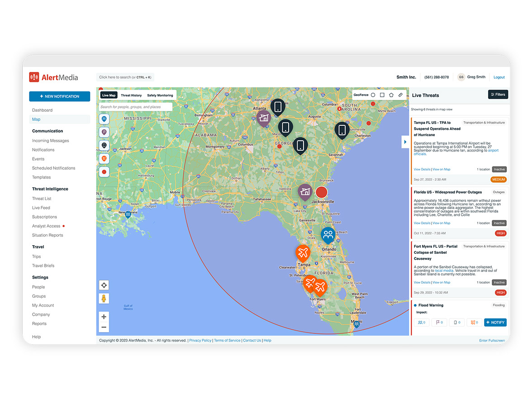Viewport: 532px width, 399px height.
Task: Open Analyst Access in sidebar
Action: click(x=46, y=226)
